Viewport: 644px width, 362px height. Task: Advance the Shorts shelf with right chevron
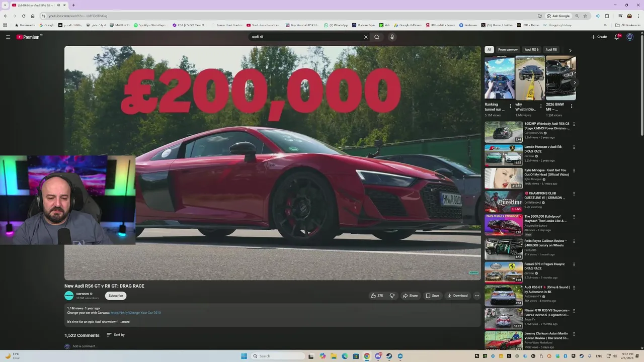tap(575, 82)
